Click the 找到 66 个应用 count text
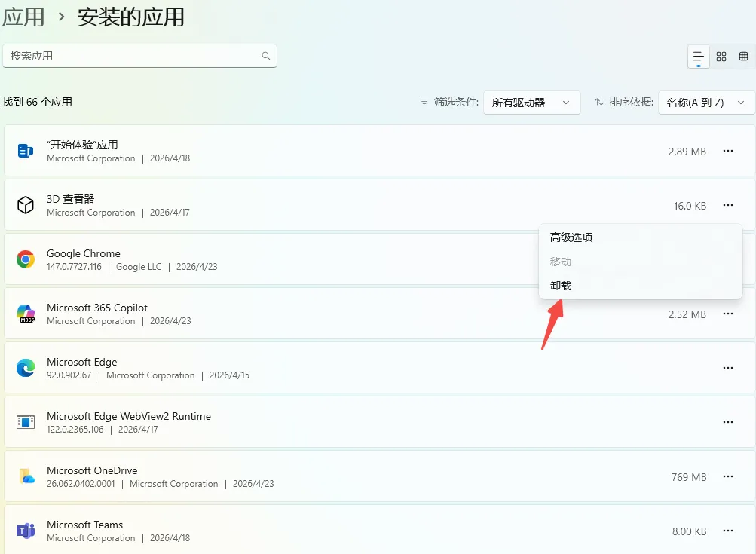 [37, 102]
